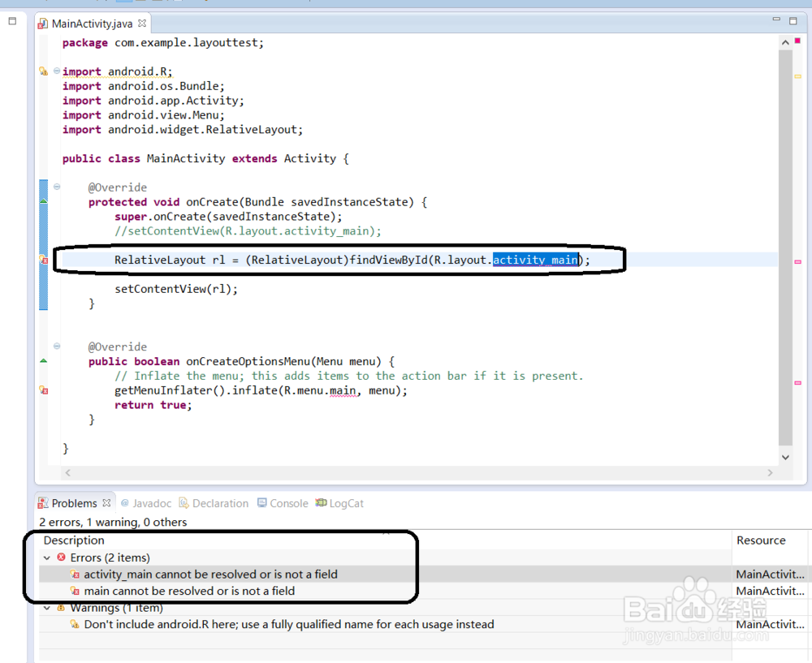Screen dimensions: 812x663
Task: Collapse the Errors (2 items) group
Action: coord(47,558)
